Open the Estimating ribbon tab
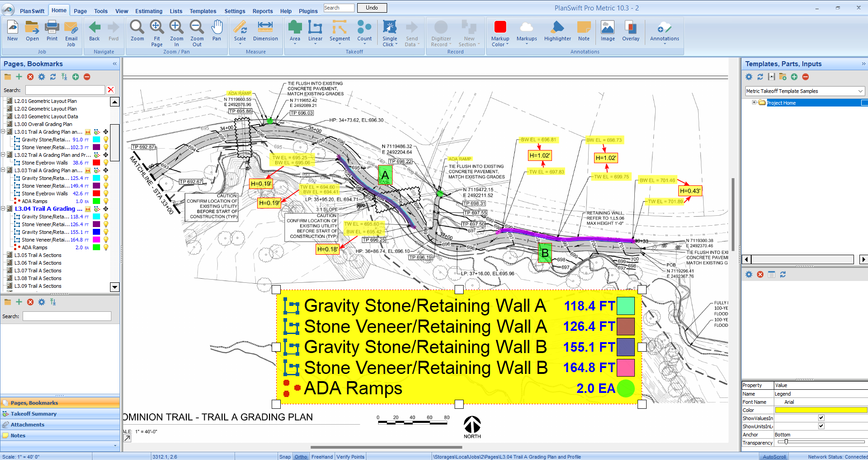This screenshot has width=868, height=460. click(149, 11)
